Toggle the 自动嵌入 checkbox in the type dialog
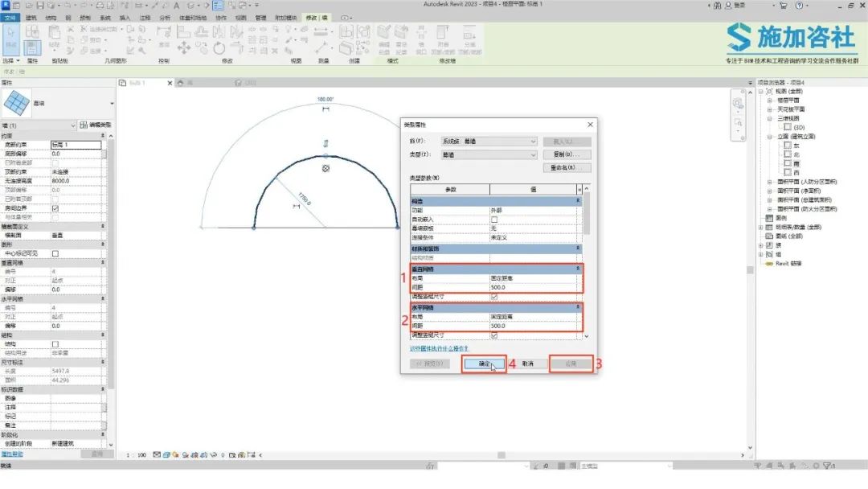Image resolution: width=868 pixels, height=489 pixels. (494, 220)
